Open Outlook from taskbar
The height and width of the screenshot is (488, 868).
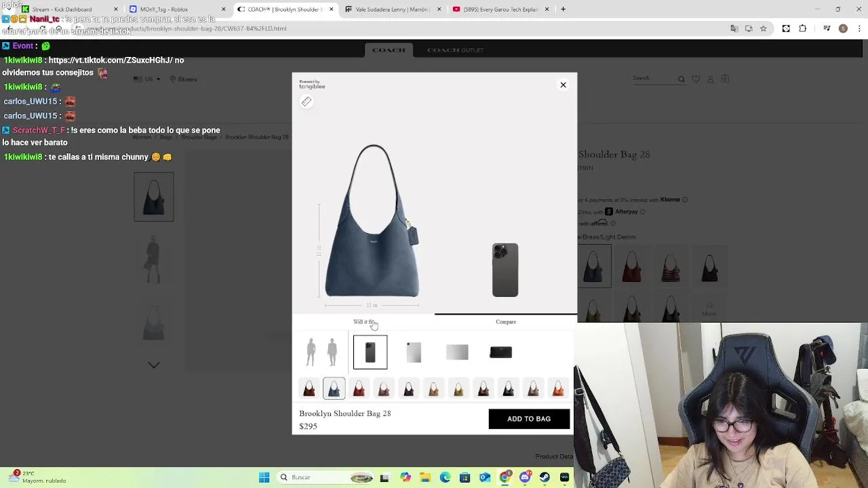pyautogui.click(x=485, y=478)
